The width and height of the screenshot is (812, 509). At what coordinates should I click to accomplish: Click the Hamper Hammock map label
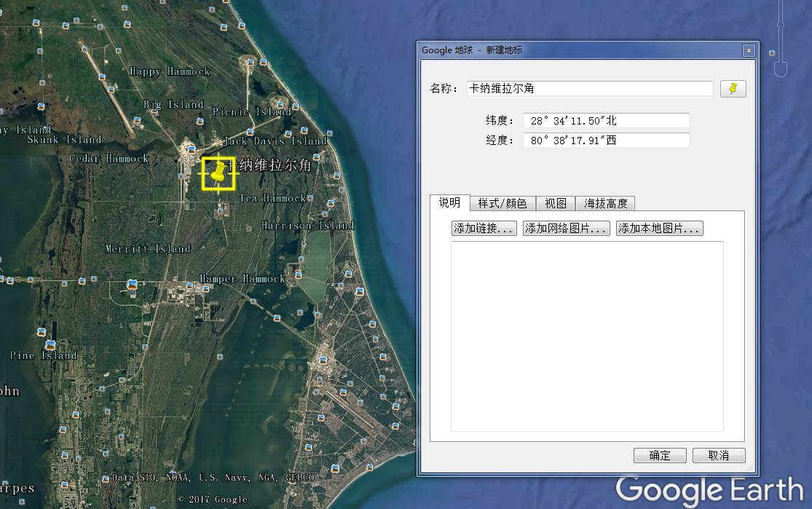point(243,279)
